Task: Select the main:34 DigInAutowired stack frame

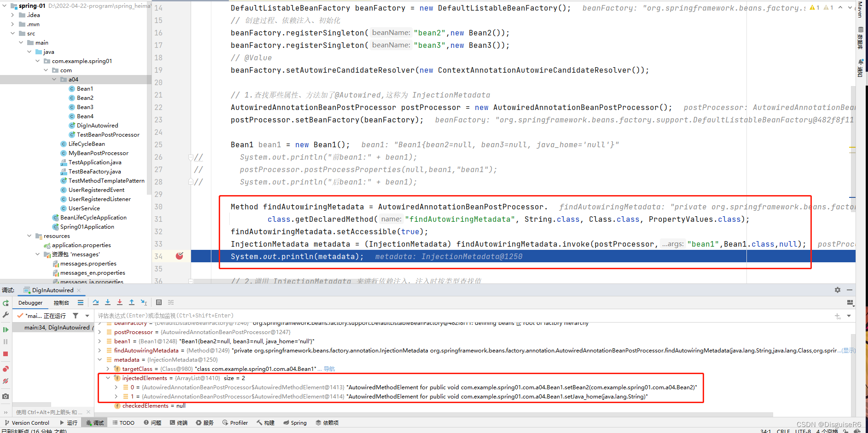Action: click(x=53, y=328)
